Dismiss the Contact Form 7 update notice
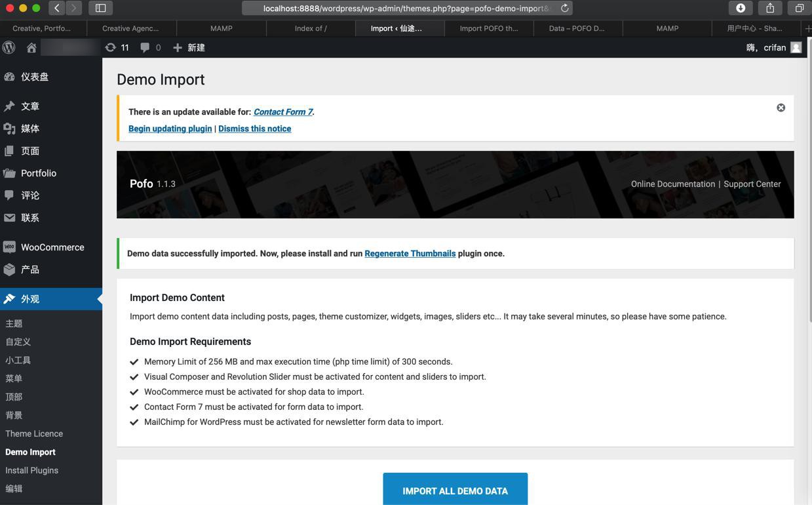 coord(781,108)
